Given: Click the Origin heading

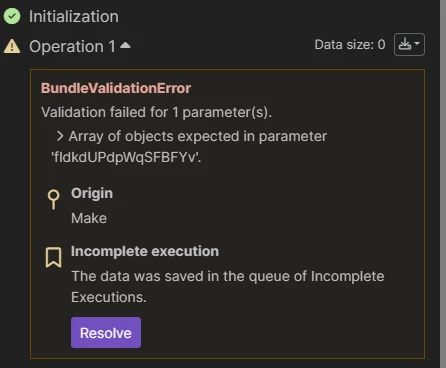Looking at the screenshot, I should [92, 193].
